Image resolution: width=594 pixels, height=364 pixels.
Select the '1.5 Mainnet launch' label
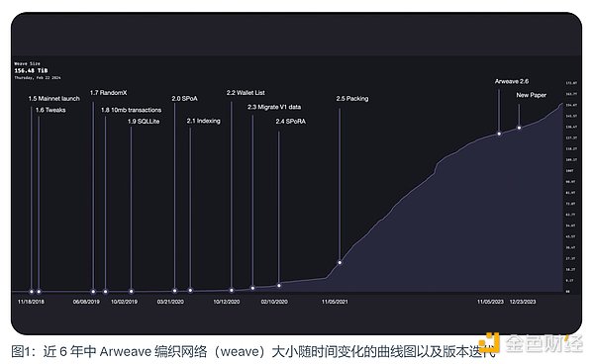[54, 98]
